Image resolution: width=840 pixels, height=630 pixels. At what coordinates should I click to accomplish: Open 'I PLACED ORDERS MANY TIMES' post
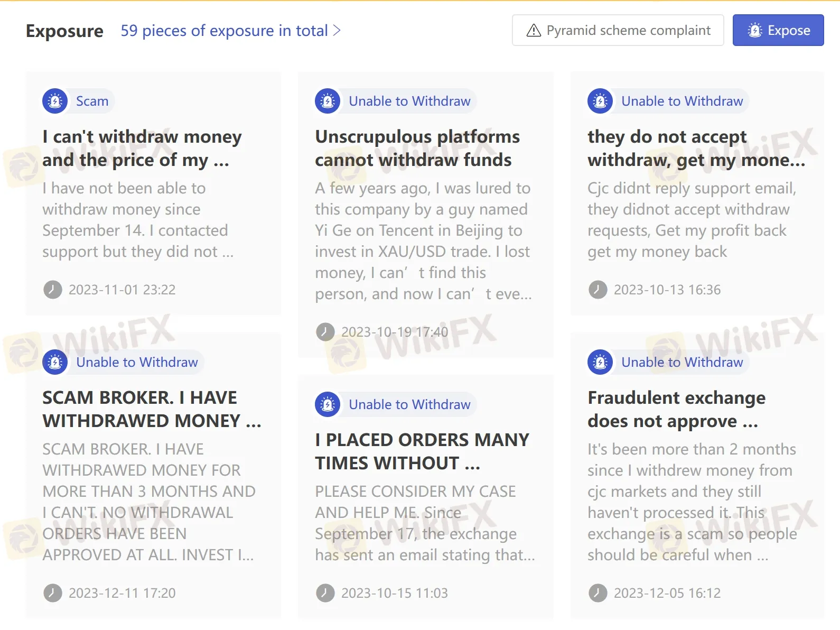tap(422, 451)
